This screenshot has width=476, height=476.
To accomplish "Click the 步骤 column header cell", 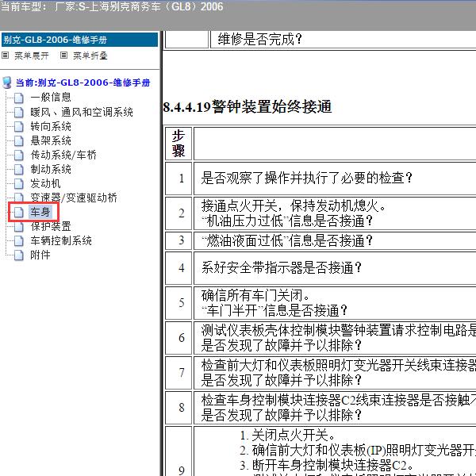I will [x=178, y=144].
